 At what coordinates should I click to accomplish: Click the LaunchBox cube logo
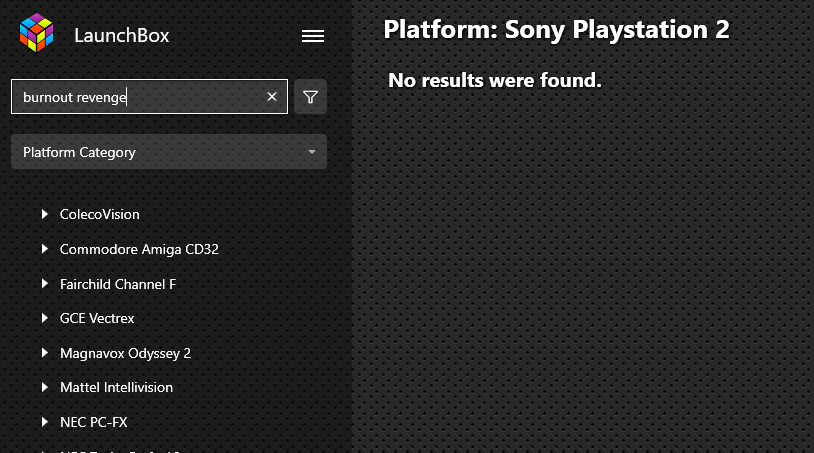tap(36, 33)
